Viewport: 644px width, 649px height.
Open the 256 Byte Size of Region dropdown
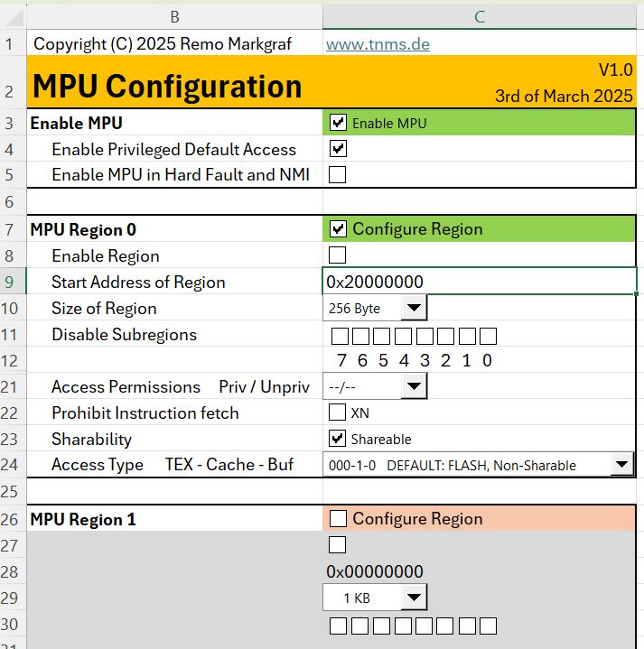tap(413, 309)
